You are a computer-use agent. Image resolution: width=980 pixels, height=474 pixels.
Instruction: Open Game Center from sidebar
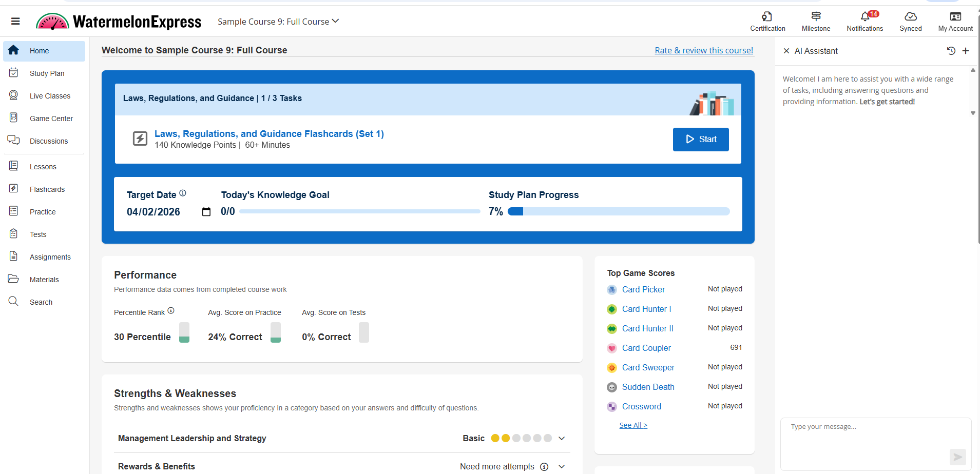coord(51,118)
